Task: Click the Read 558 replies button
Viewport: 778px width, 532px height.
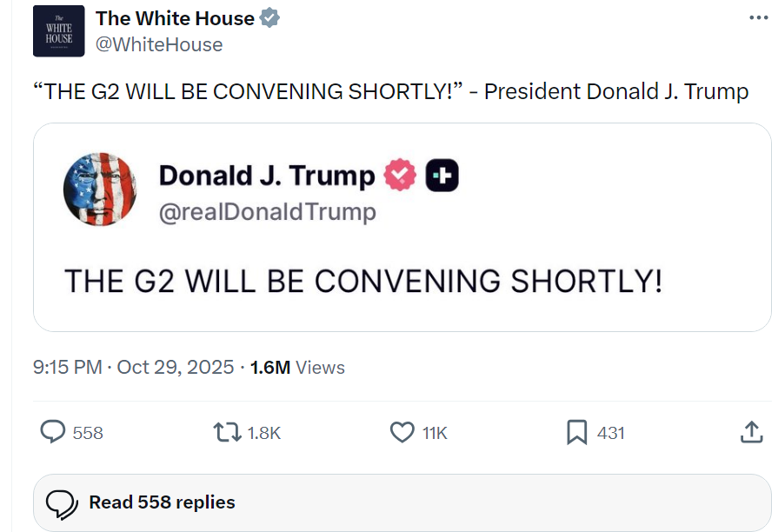Action: (x=162, y=502)
